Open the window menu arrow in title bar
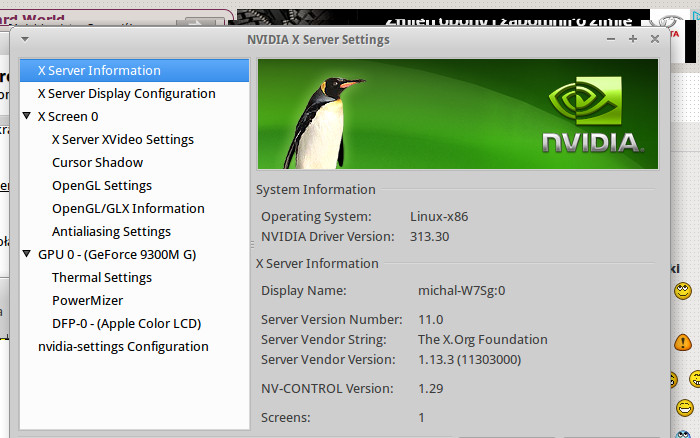Image resolution: width=700 pixels, height=438 pixels. 25,39
